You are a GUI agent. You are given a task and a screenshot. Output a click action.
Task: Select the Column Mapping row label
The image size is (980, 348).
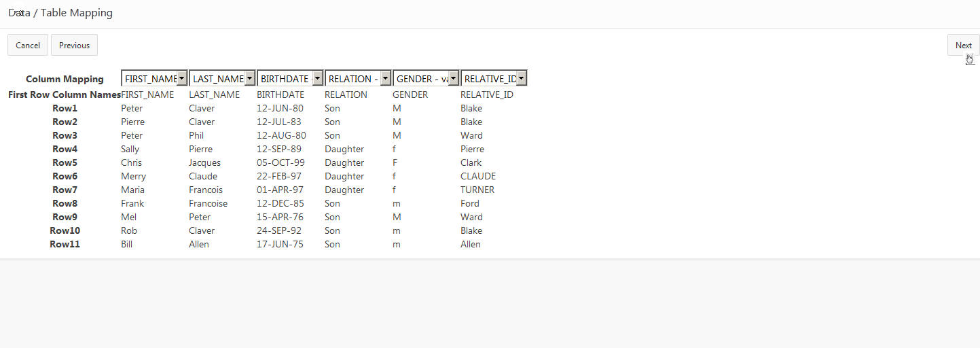pos(65,80)
